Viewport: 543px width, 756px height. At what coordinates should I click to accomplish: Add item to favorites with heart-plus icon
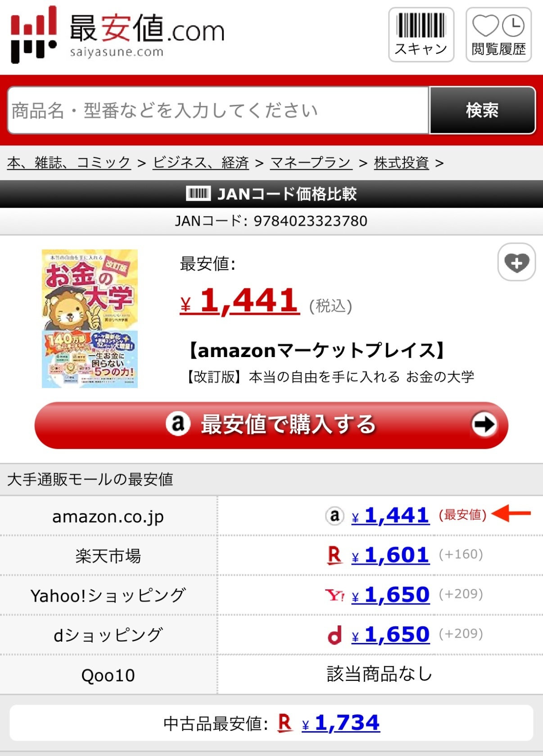pyautogui.click(x=516, y=262)
